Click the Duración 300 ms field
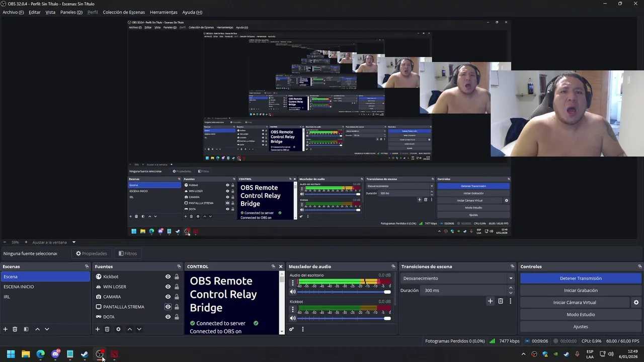Image resolution: width=644 pixels, height=362 pixels. tap(464, 291)
